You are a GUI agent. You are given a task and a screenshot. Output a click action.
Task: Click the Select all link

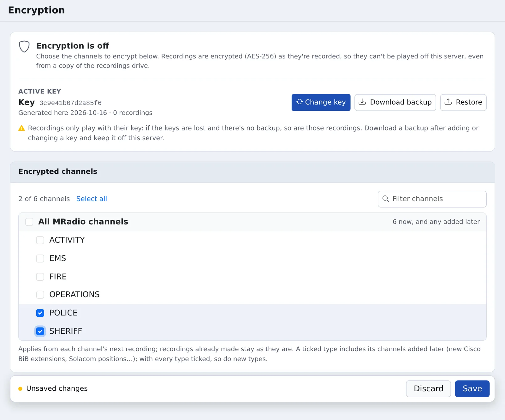tap(92, 199)
